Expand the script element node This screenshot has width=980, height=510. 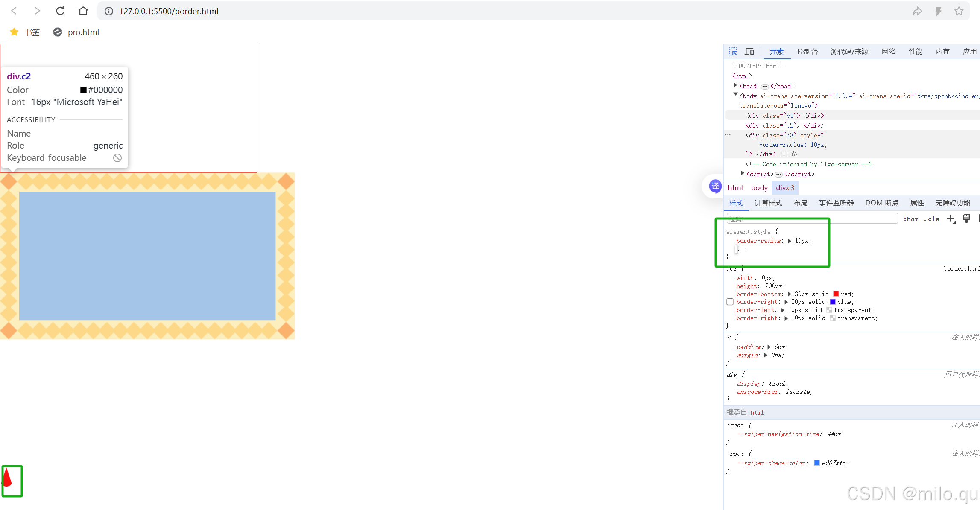coord(743,173)
